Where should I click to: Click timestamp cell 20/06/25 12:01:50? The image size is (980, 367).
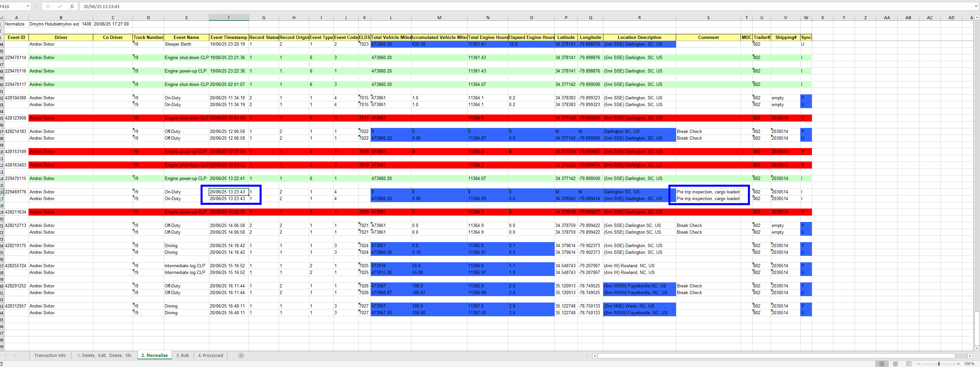(x=229, y=118)
